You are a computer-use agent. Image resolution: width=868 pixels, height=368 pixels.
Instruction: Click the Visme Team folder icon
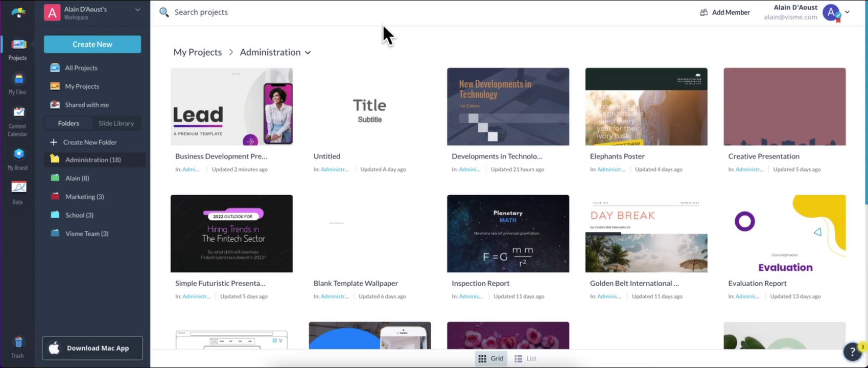tap(55, 233)
